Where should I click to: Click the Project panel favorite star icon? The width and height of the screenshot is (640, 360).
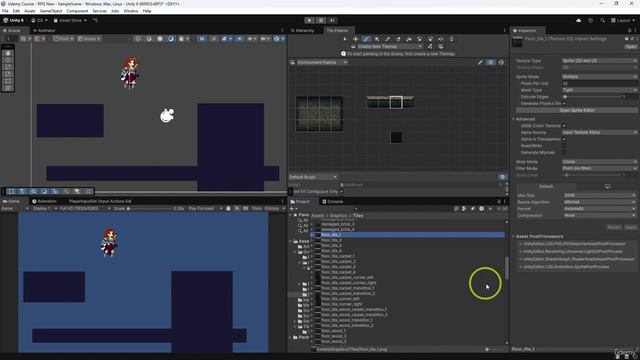pos(490,209)
